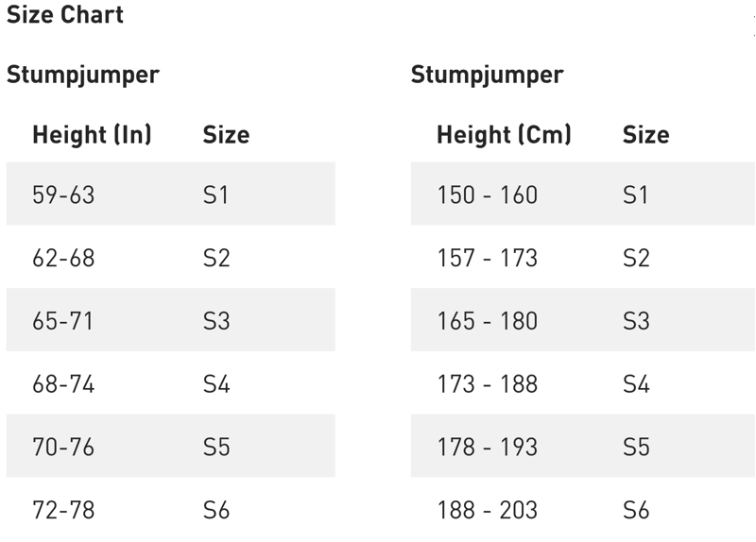
Task: Select the 70-76 height cell
Action: coord(63,447)
